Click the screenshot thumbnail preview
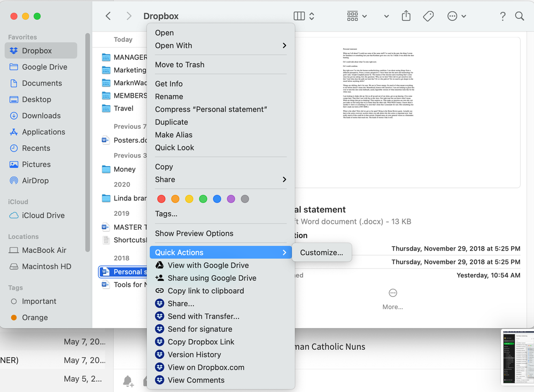This screenshot has width=534, height=392. click(x=517, y=357)
